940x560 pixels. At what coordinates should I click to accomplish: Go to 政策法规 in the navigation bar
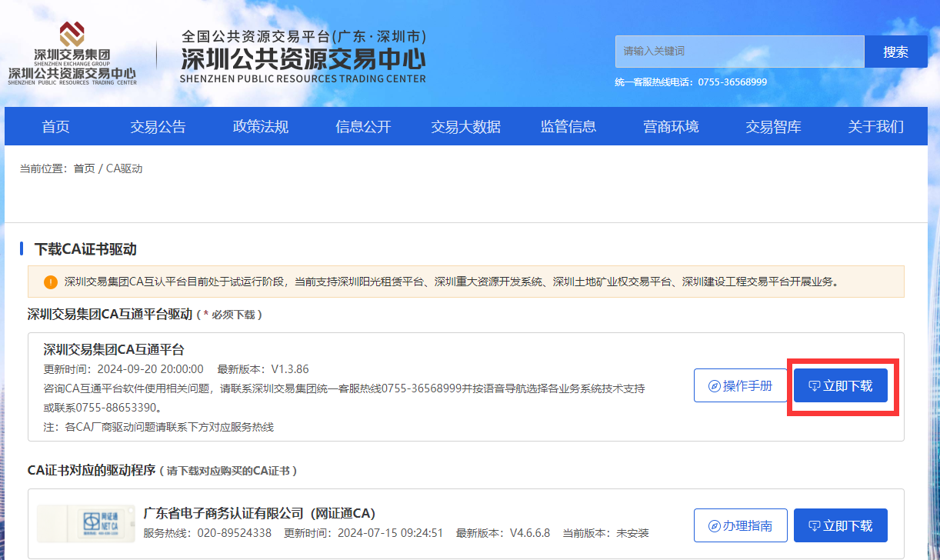click(261, 127)
